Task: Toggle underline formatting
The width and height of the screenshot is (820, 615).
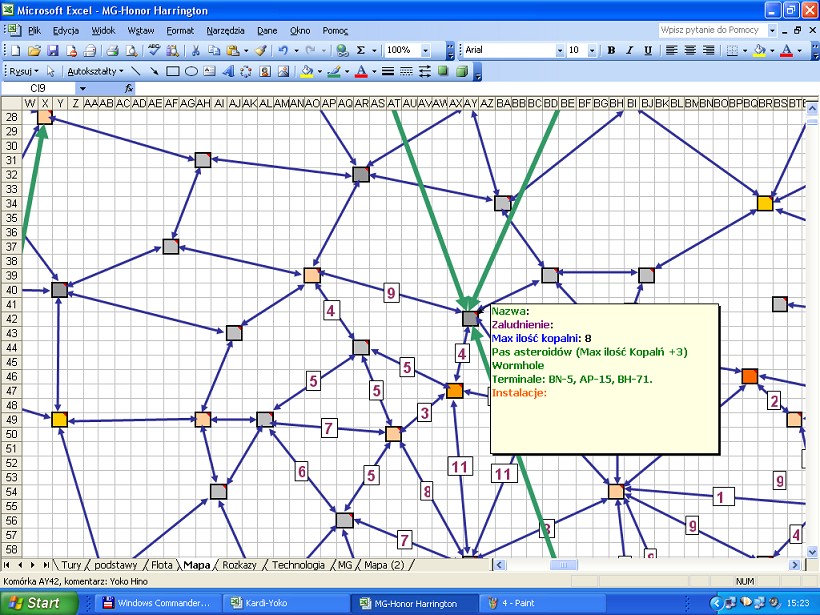Action: click(x=648, y=50)
